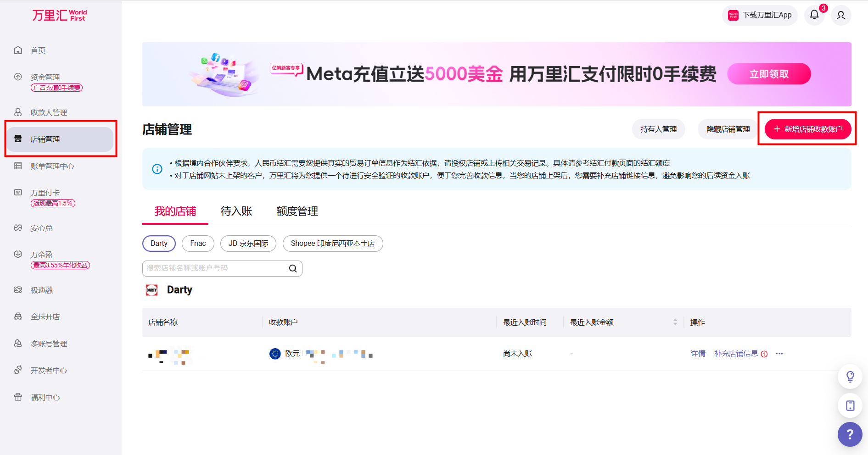Viewport: 868px width, 455px height.
Task: Switch to the 待入账 tab
Action: (236, 211)
